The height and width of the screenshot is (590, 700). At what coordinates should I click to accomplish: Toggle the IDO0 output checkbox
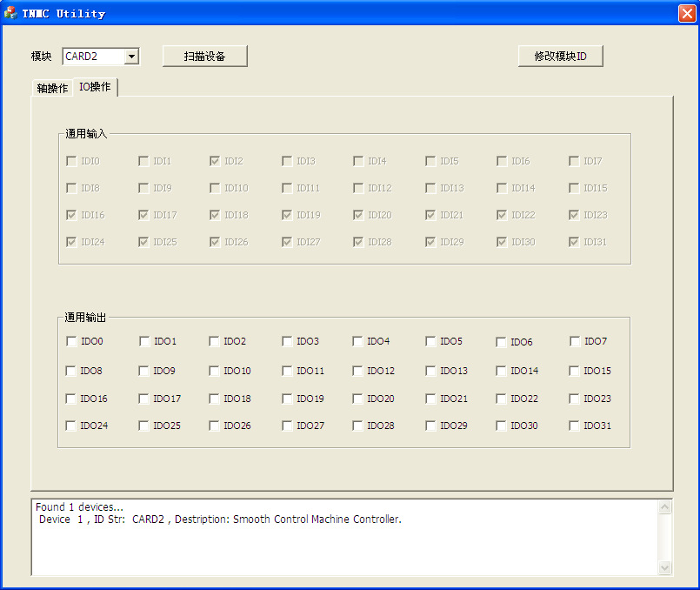click(71, 341)
